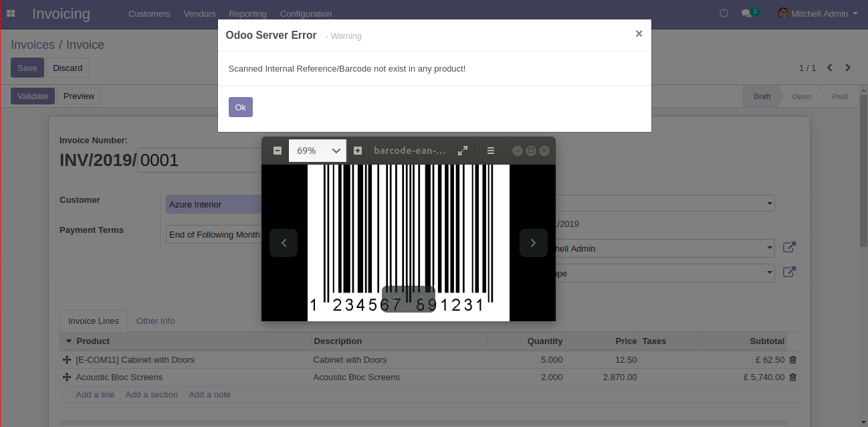The image size is (868, 427).
Task: Click the Preview button
Action: click(x=79, y=96)
